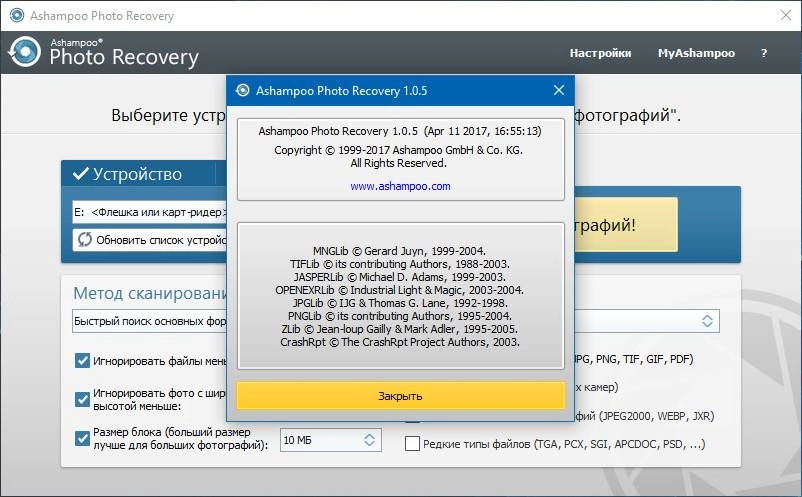Viewport: 802px width, 497px height.
Task: Click the CrashRpt Project Authors line
Action: pyautogui.click(x=399, y=342)
